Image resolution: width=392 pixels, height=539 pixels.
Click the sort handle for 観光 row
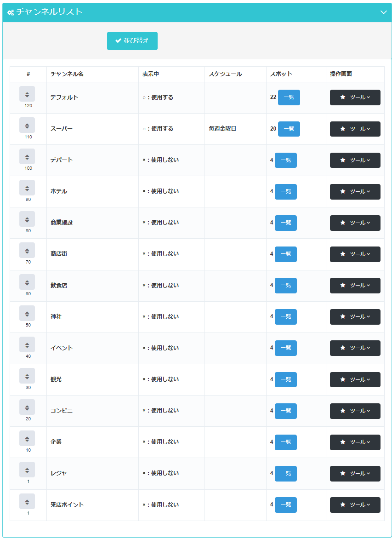tap(27, 376)
